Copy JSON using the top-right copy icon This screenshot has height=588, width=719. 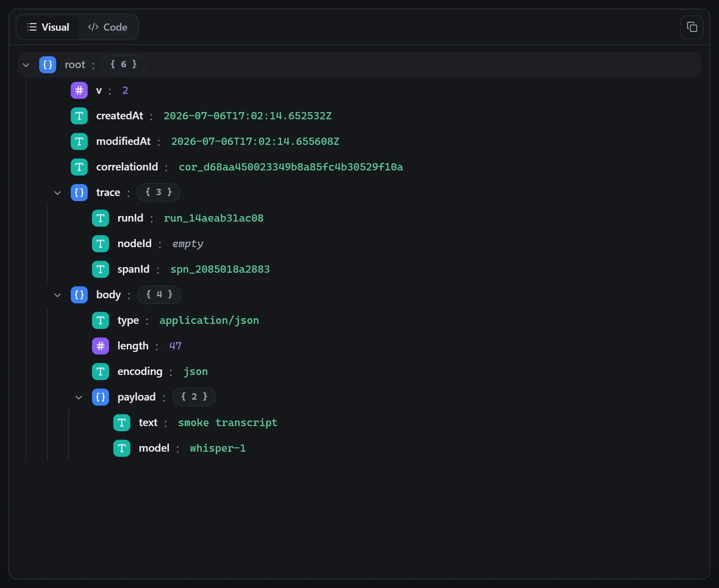(691, 27)
